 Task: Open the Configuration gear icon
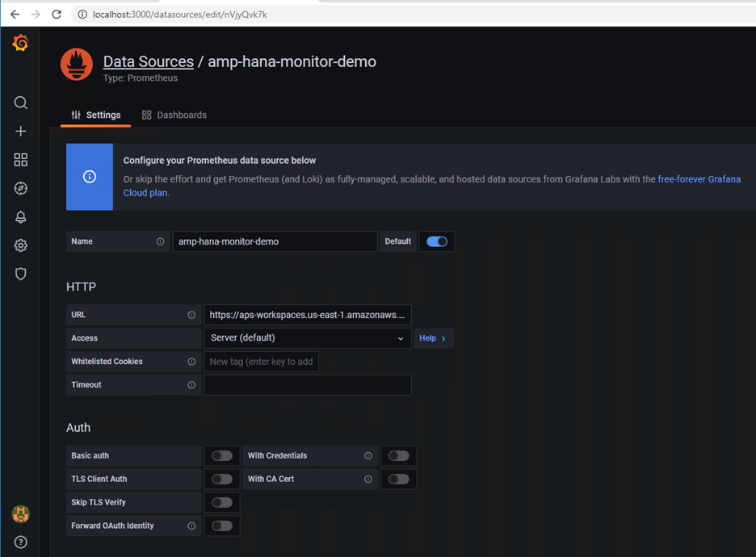tap(20, 245)
